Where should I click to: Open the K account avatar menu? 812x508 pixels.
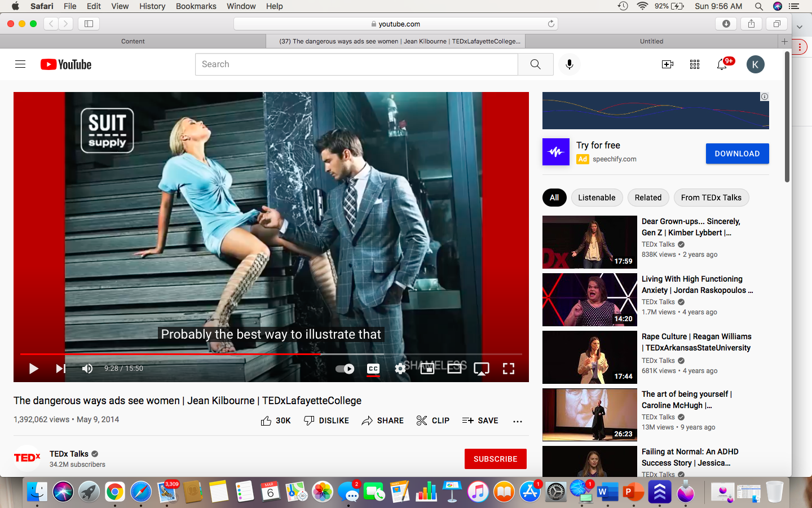click(755, 64)
